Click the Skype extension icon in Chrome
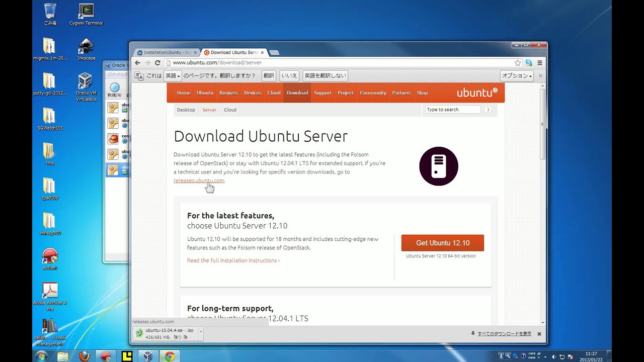This screenshot has width=644, height=362. (x=529, y=63)
